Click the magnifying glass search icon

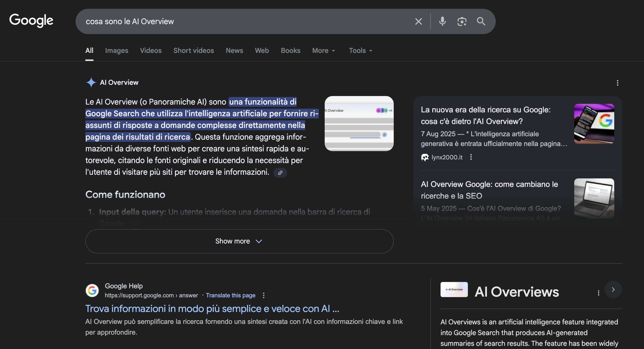click(x=481, y=21)
